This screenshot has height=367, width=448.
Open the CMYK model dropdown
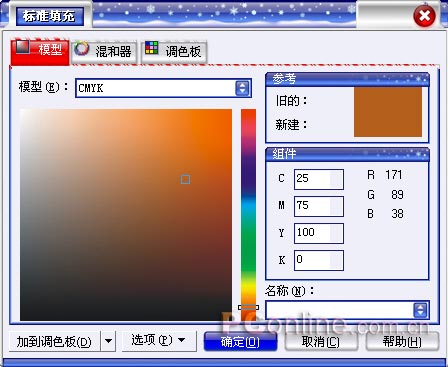(242, 88)
